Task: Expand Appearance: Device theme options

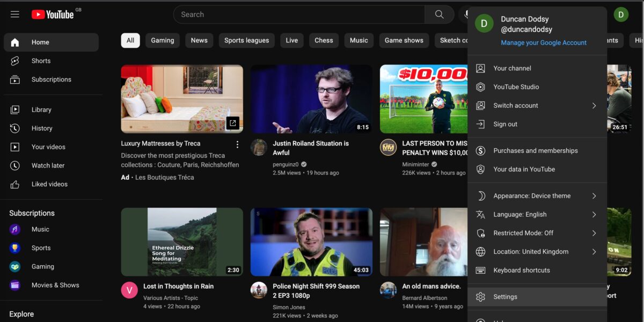Action: point(537,196)
